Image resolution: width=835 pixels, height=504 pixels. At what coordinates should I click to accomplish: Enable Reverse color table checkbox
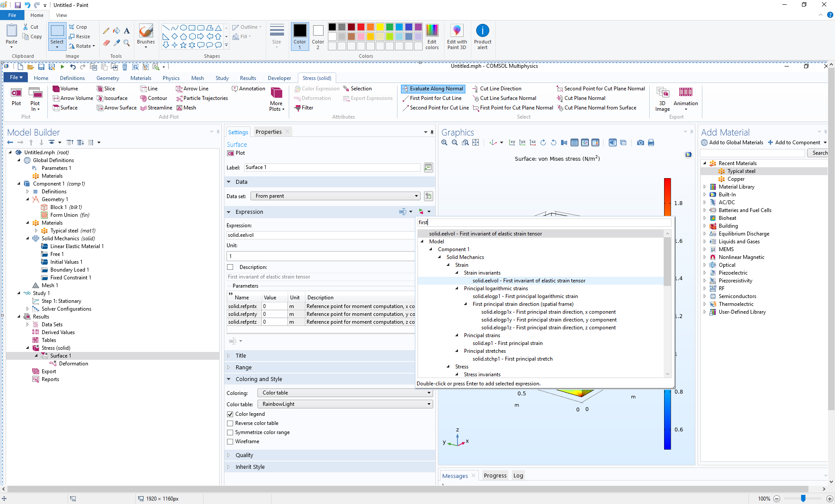[230, 423]
